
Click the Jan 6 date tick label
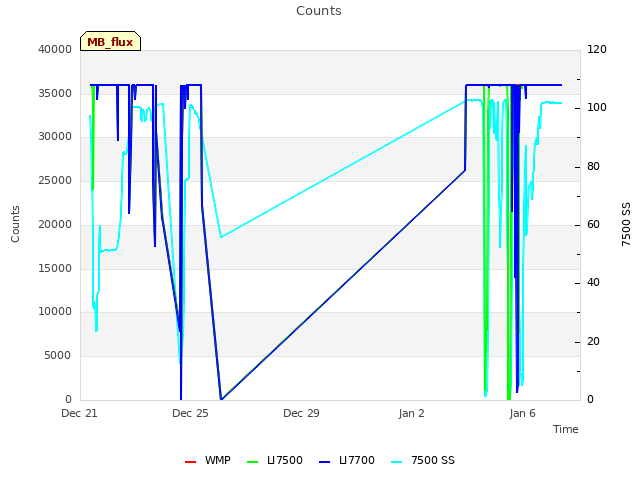[522, 413]
